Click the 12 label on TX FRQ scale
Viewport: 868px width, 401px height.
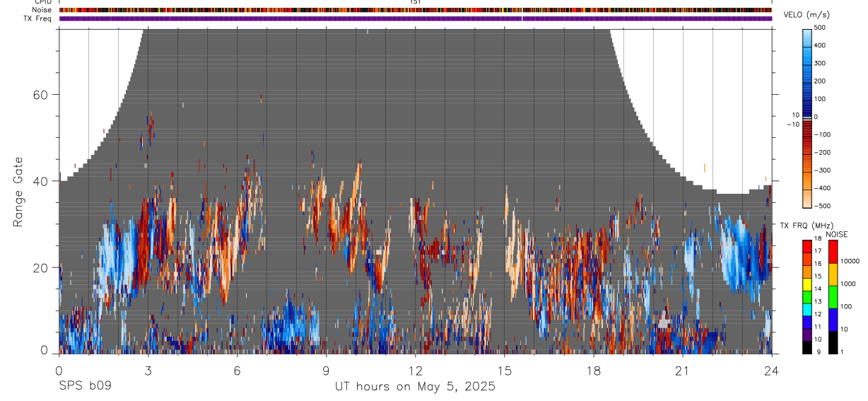[x=819, y=315]
